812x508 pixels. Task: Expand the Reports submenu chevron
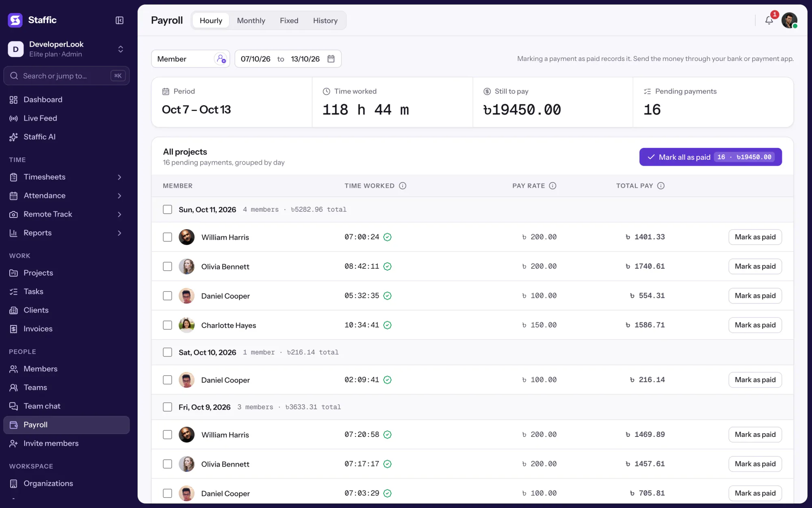119,233
